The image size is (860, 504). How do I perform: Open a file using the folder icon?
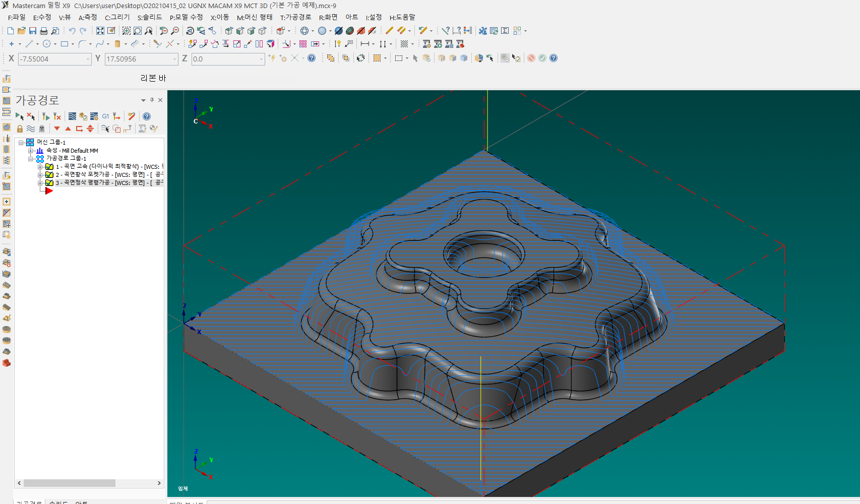21,31
